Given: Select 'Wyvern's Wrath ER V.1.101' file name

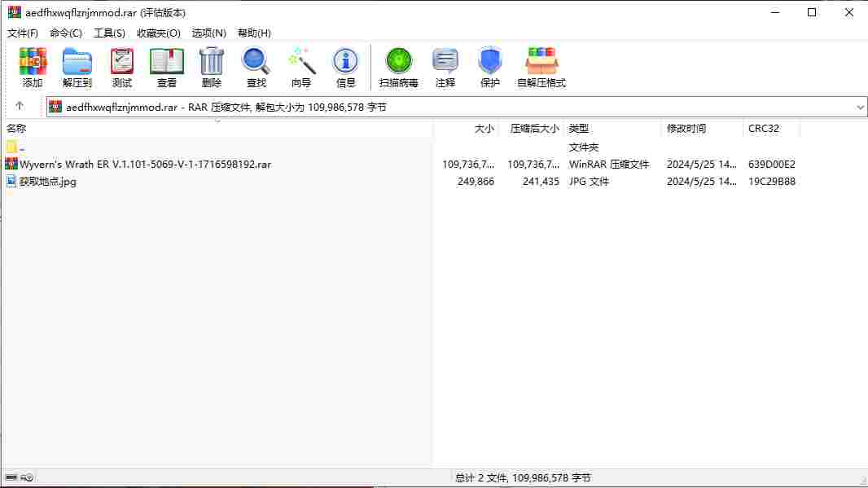Looking at the screenshot, I should point(146,165).
